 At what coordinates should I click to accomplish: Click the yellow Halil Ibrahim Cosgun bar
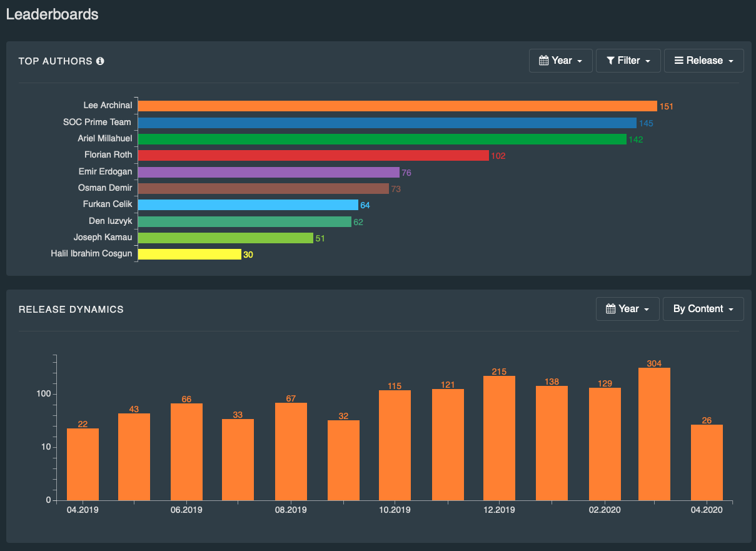189,254
